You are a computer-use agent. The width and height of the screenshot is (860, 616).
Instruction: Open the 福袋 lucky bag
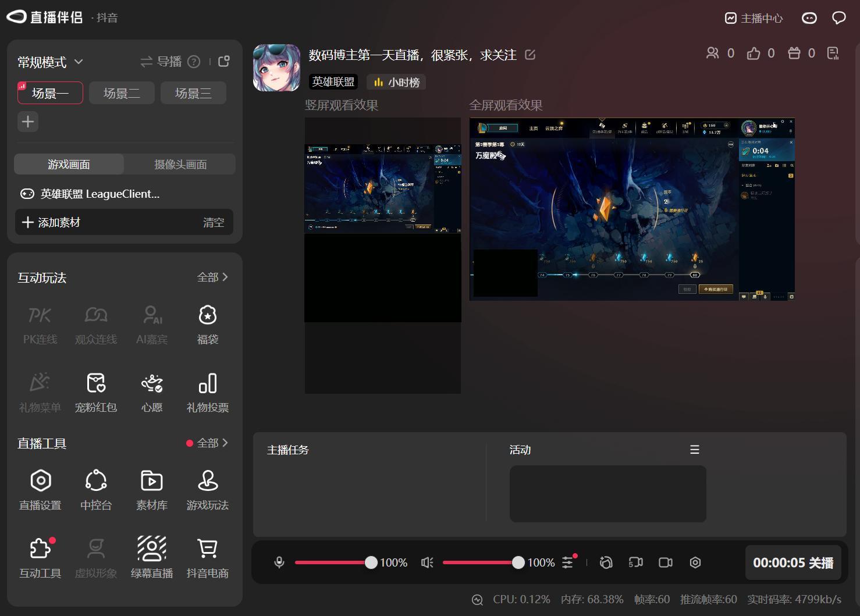(208, 325)
